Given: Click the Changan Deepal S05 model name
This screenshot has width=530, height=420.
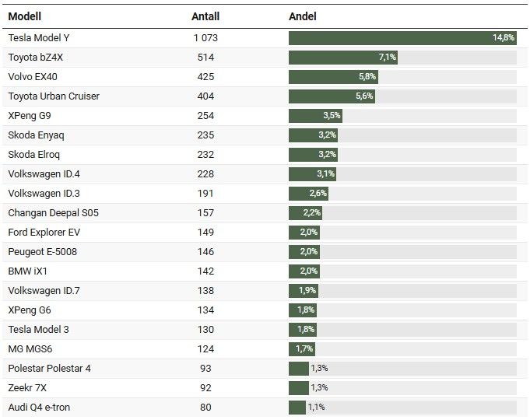Looking at the screenshot, I should (x=54, y=213).
